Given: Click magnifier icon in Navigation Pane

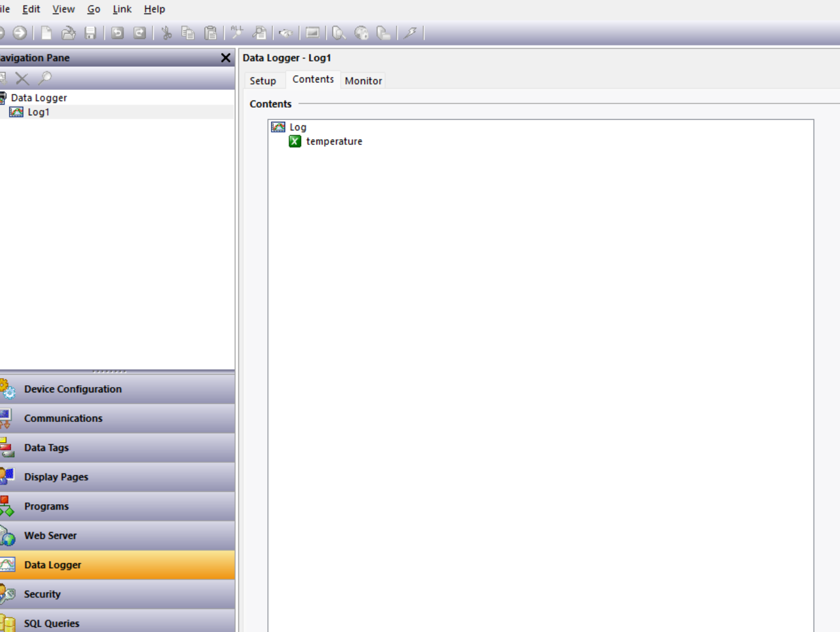Looking at the screenshot, I should 45,78.
